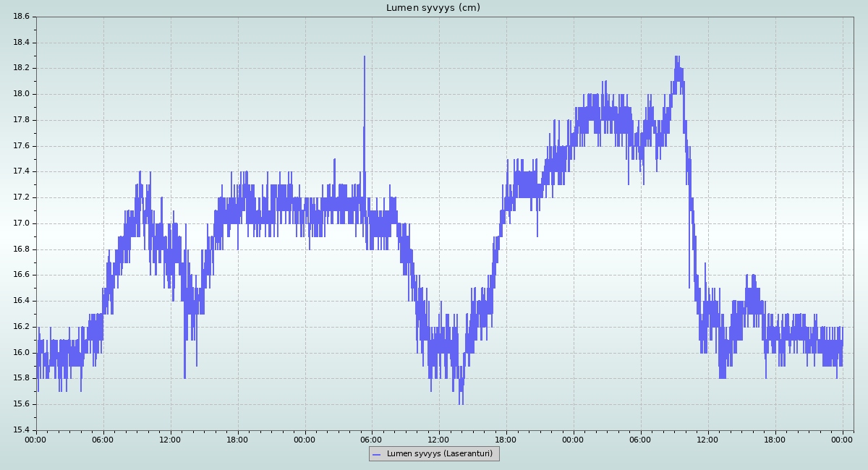Image resolution: width=868 pixels, height=470 pixels.
Task: Click the last 12:00 x-axis label
Action: tap(707, 439)
